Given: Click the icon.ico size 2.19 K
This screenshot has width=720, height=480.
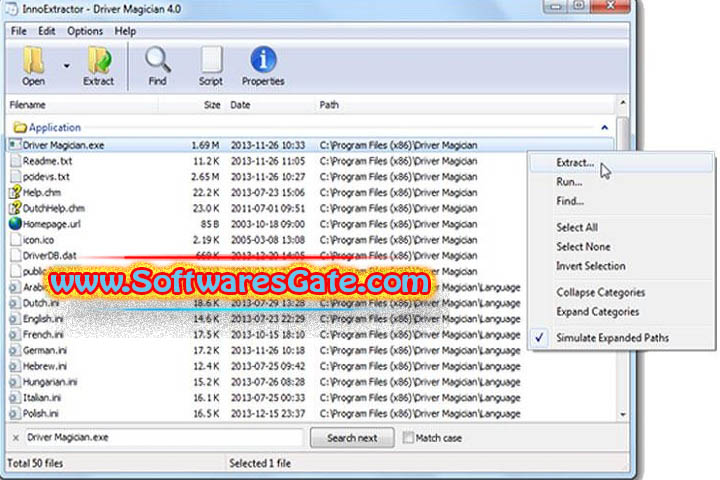Looking at the screenshot, I should [x=206, y=240].
